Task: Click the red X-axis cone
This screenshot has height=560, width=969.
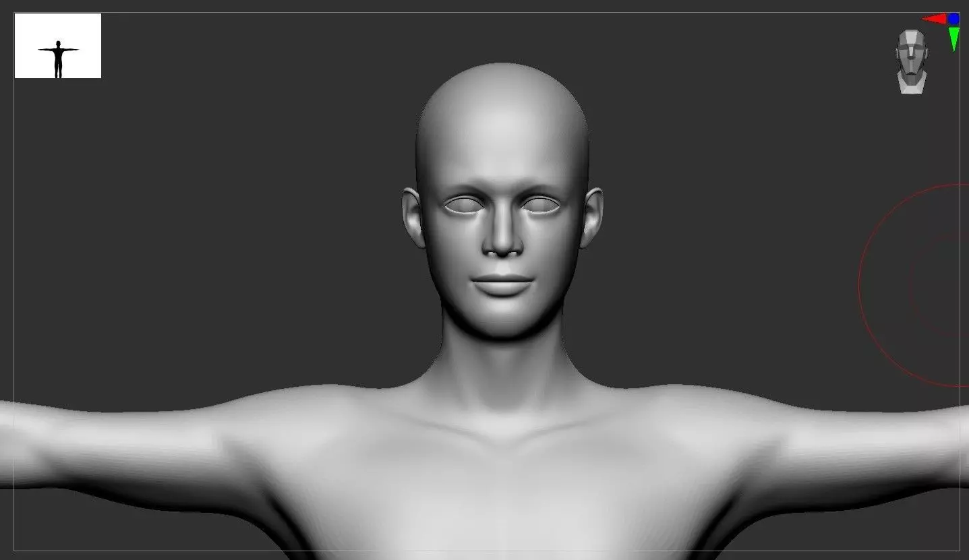Action: pyautogui.click(x=935, y=19)
